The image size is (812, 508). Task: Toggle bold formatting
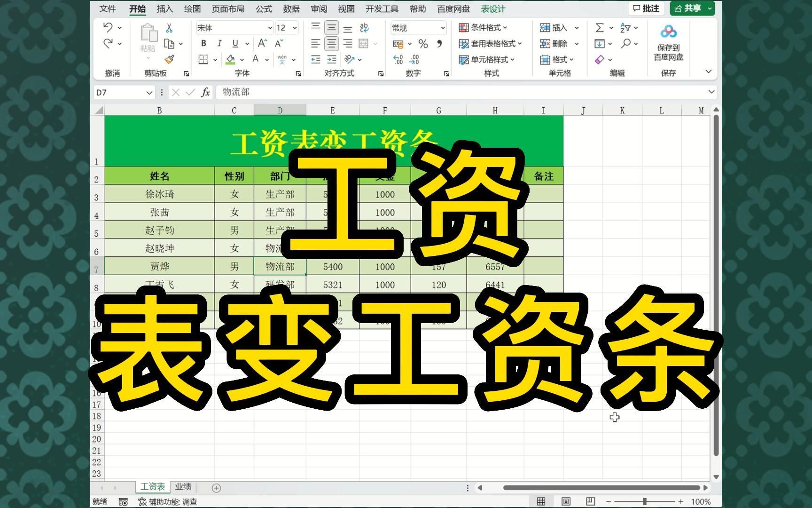(203, 43)
